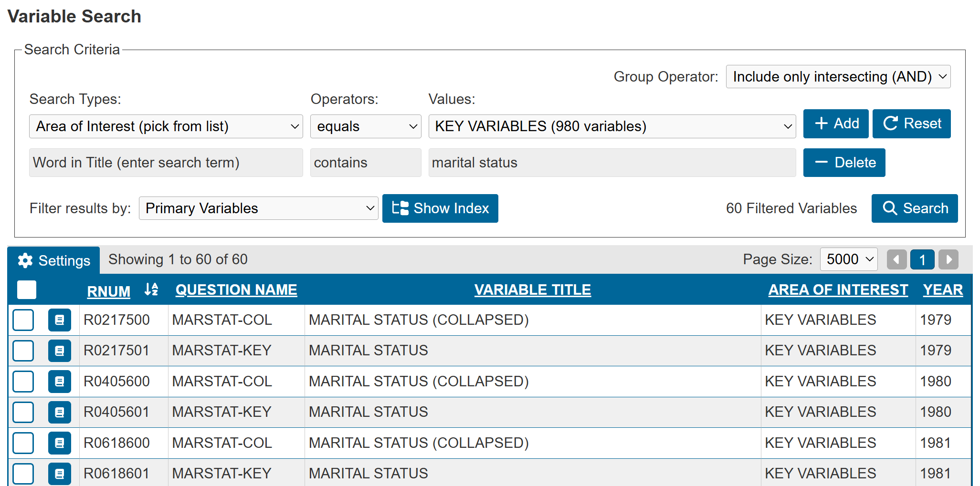The image size is (980, 486).
Task: Go to previous results page arrow
Action: pos(896,259)
